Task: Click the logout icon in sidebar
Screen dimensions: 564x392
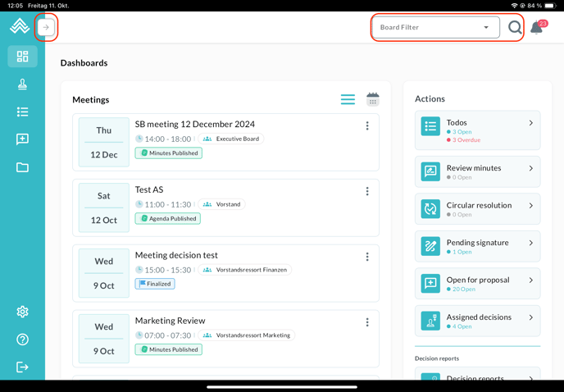Action: click(x=22, y=367)
